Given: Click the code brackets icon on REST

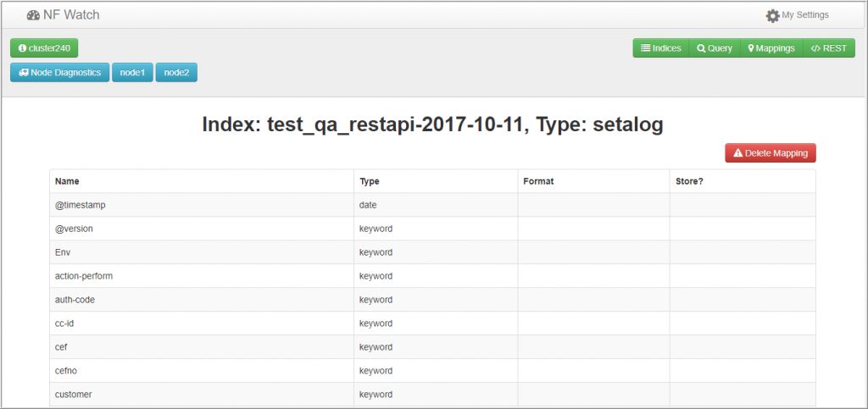Looking at the screenshot, I should (815, 48).
